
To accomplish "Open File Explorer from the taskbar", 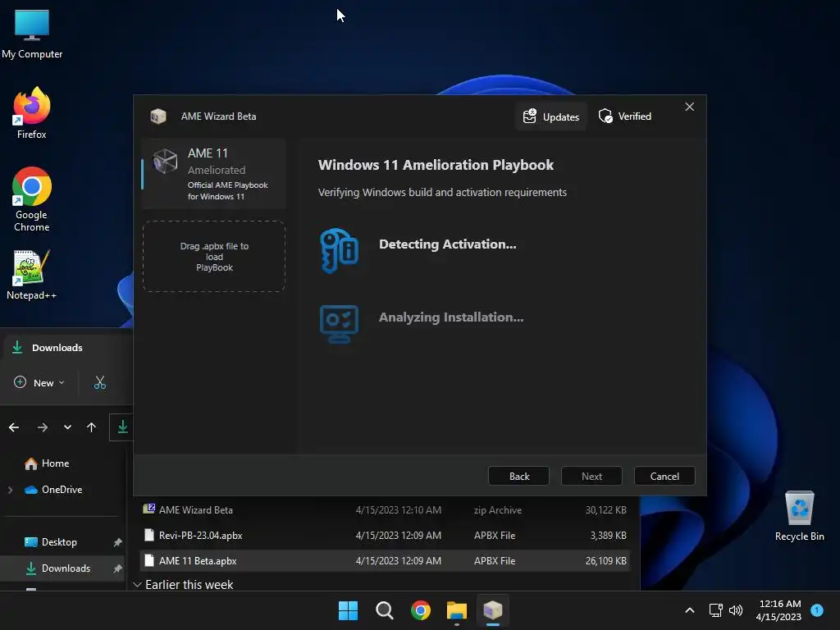I will pyautogui.click(x=457, y=610).
